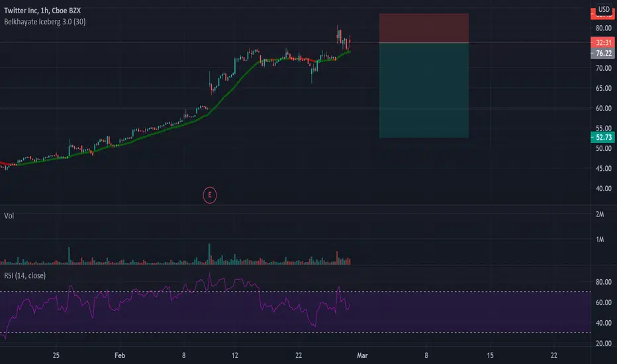
Task: Click the Belkhayate Iceberg 3.0 (30) indicator label
Action: (45, 22)
